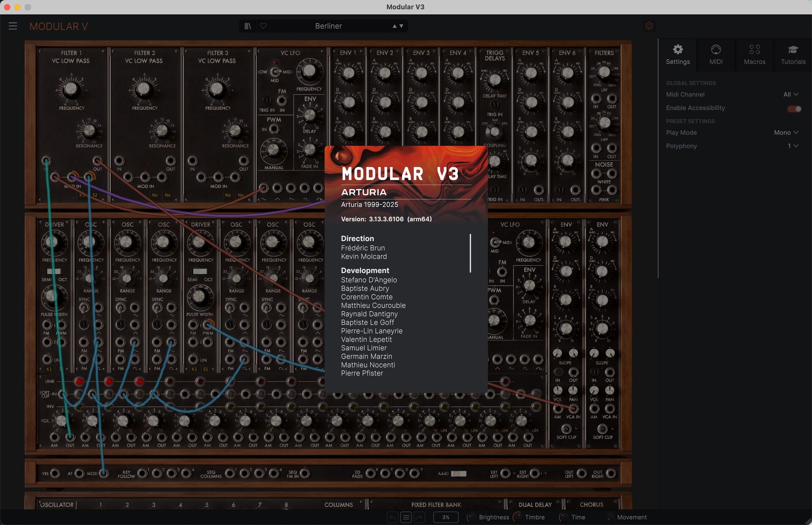
Task: Click the Filter 3 OUT jack
Action: point(244,161)
